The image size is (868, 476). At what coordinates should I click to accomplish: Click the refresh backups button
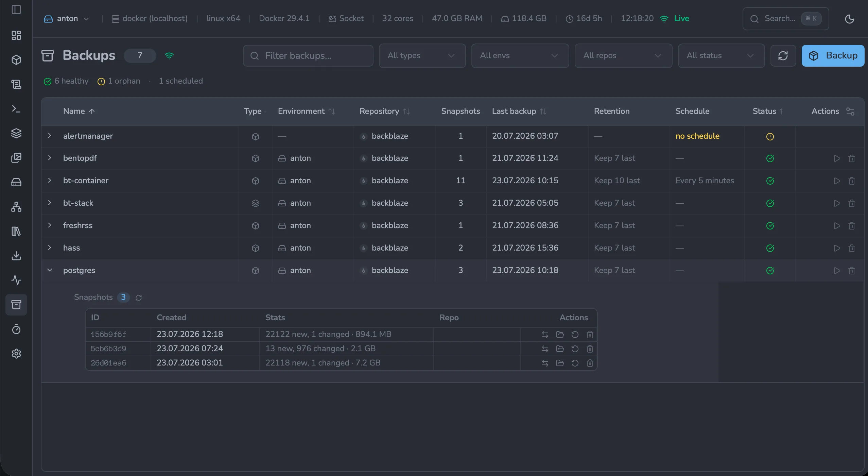coord(783,55)
